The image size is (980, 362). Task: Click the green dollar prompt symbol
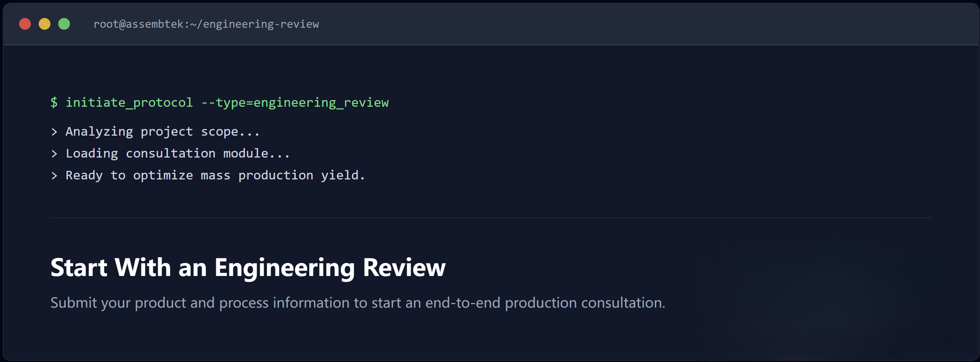click(x=54, y=102)
